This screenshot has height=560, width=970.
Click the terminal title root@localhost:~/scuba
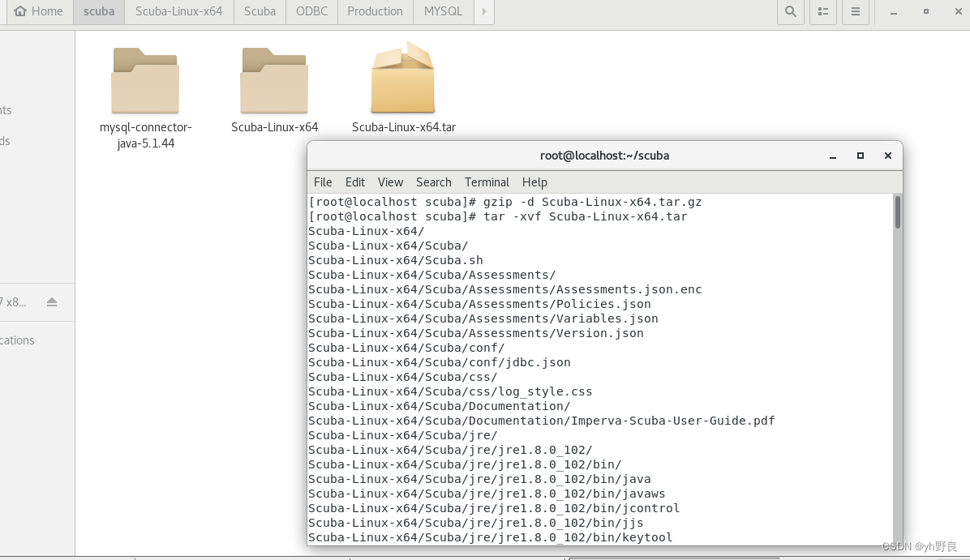[604, 156]
